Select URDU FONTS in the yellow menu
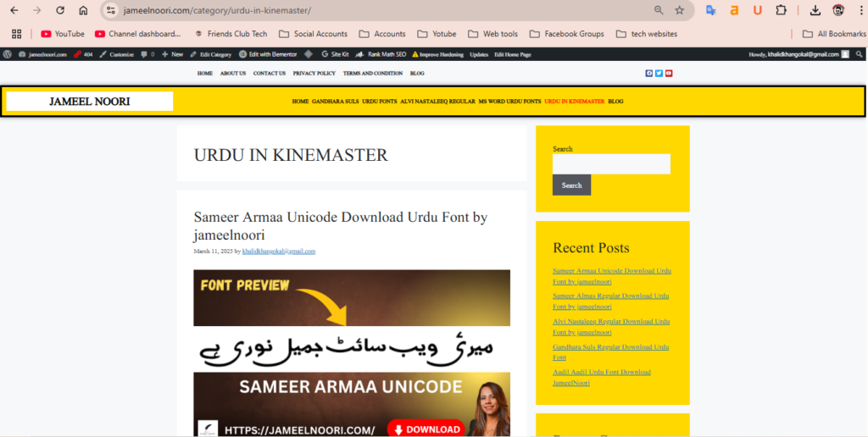Image resolution: width=868 pixels, height=437 pixels. (x=379, y=102)
